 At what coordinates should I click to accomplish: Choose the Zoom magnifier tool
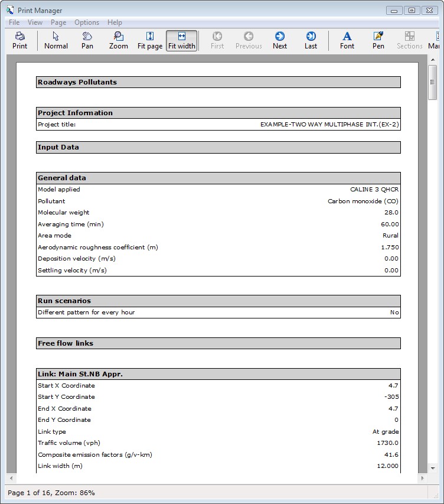(x=119, y=40)
